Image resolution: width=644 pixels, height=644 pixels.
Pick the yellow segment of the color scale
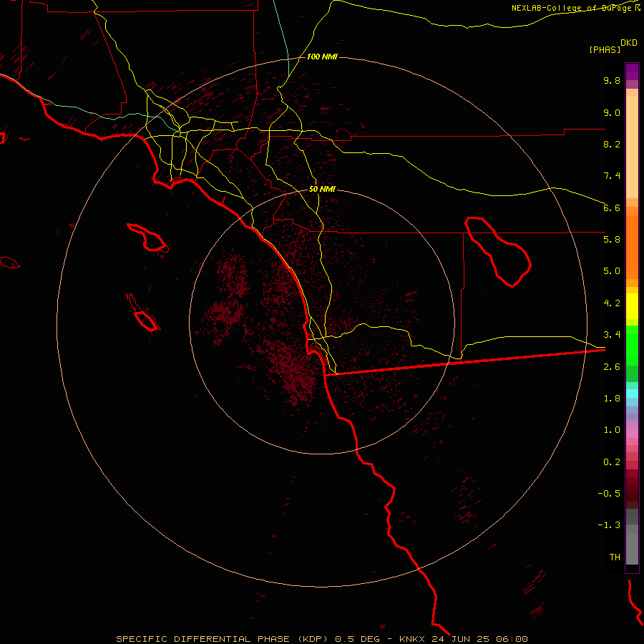click(x=632, y=306)
